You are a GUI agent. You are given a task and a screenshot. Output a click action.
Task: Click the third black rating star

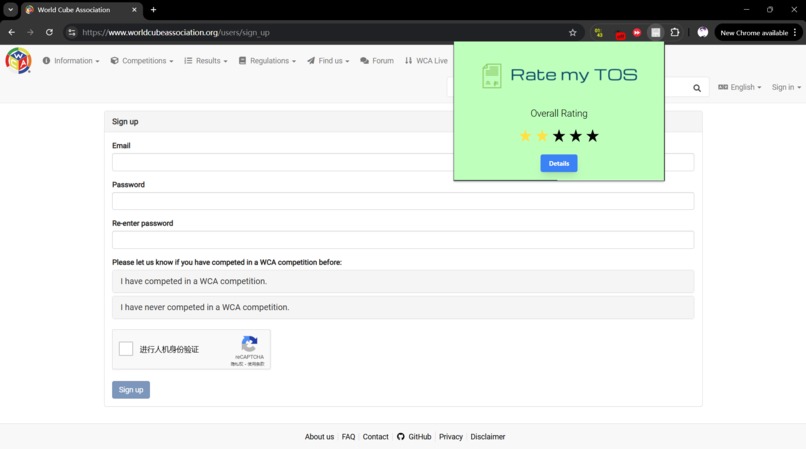559,136
